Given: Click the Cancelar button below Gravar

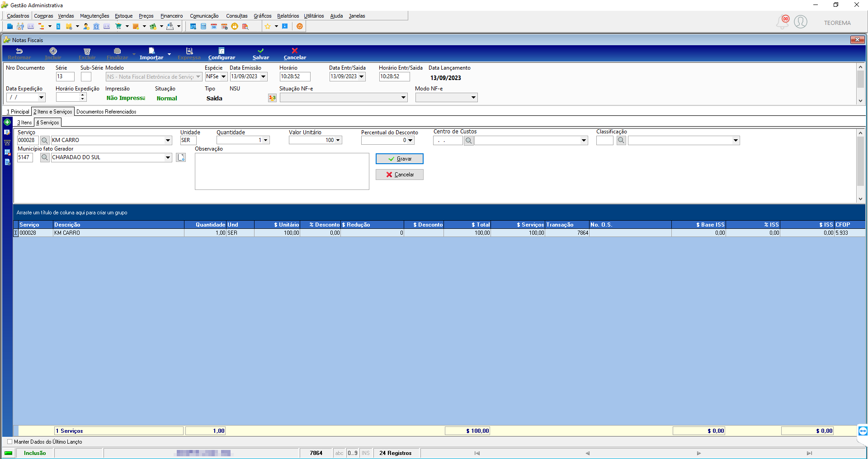Looking at the screenshot, I should [x=400, y=175].
